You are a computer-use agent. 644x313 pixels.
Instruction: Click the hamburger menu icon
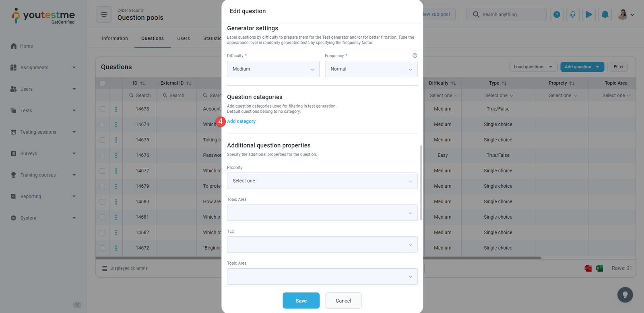(x=104, y=15)
